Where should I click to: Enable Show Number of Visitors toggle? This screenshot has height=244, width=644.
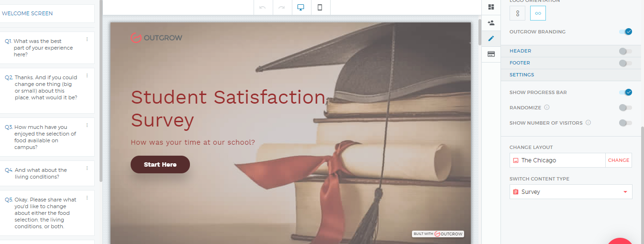pyautogui.click(x=625, y=123)
